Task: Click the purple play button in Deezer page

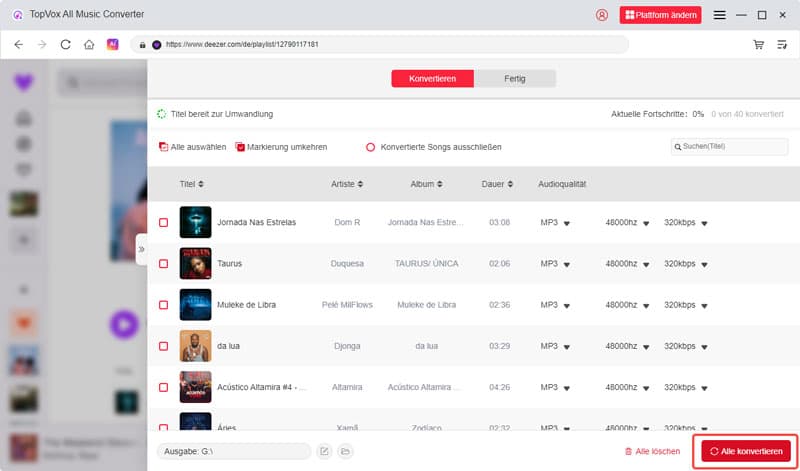Action: point(124,324)
